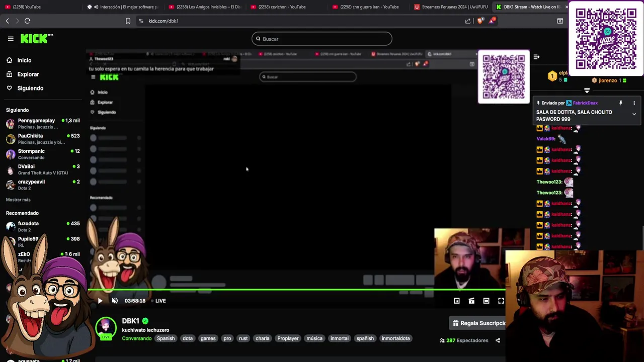Click the inmortaldota tag
Screen dimensions: 644x362
pos(395,338)
